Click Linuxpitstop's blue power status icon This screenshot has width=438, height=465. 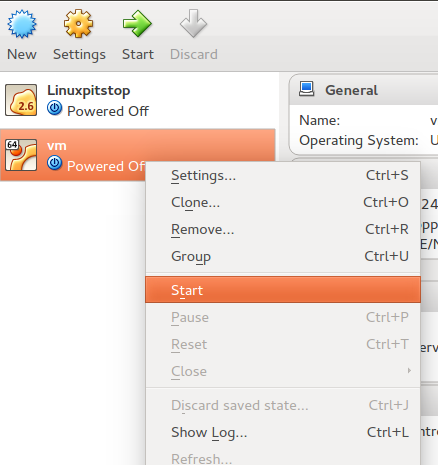tap(54, 108)
